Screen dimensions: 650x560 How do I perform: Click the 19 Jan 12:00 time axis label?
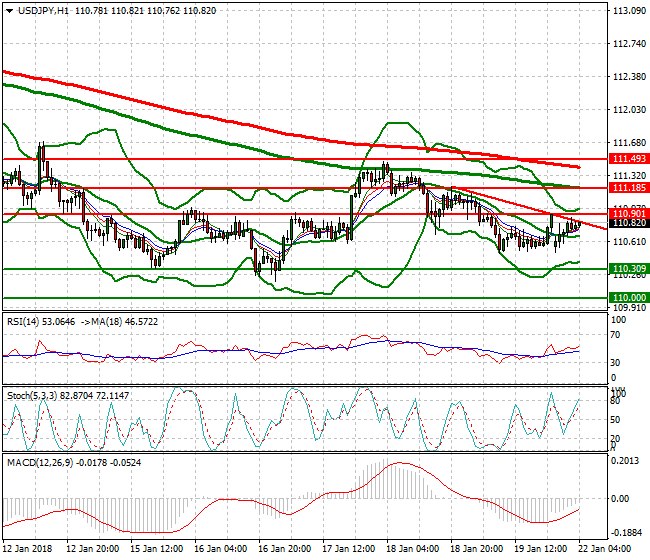click(x=541, y=549)
